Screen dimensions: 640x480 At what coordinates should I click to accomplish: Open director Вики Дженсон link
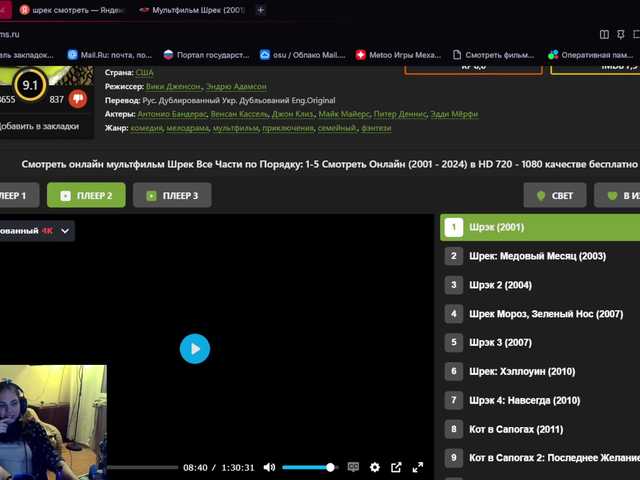tap(173, 87)
